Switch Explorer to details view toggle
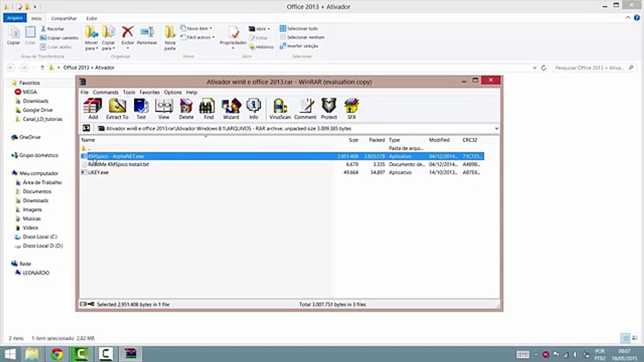The width and height of the screenshot is (644, 362). click(624, 338)
